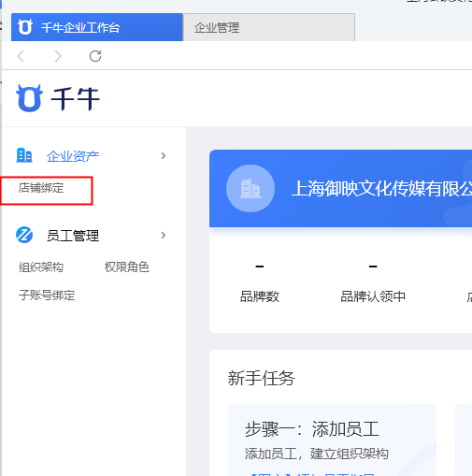
Task: Open the 组织架构 page
Action: tap(41, 267)
